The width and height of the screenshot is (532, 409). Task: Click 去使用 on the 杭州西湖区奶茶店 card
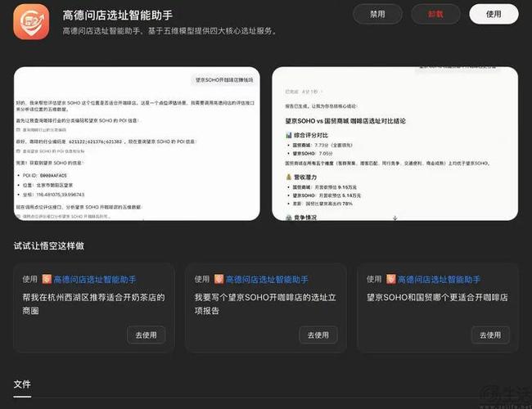147,335
